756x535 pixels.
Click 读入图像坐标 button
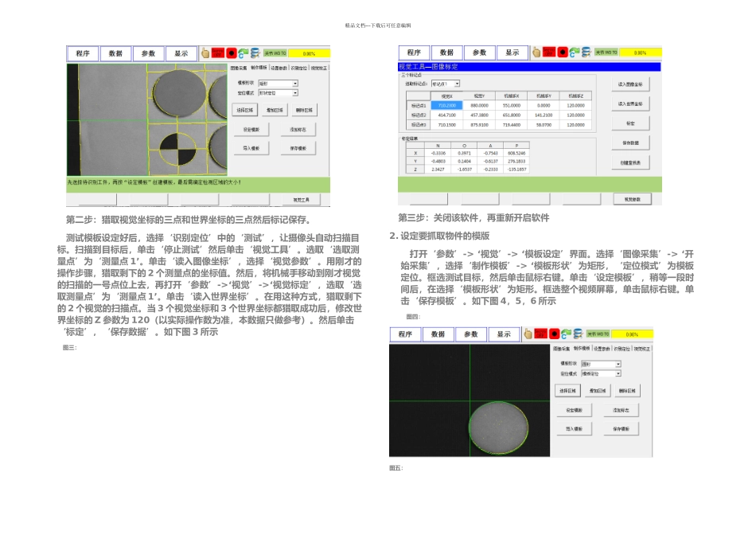pos(630,84)
